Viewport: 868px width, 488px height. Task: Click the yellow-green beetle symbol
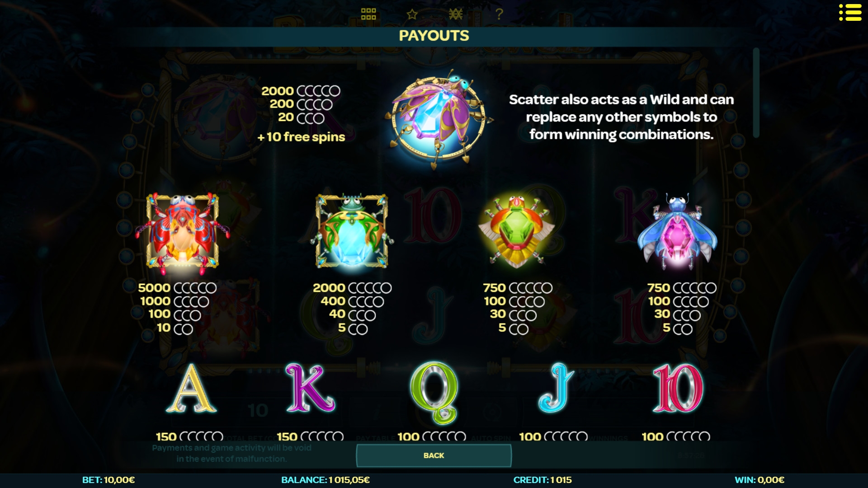click(x=516, y=231)
